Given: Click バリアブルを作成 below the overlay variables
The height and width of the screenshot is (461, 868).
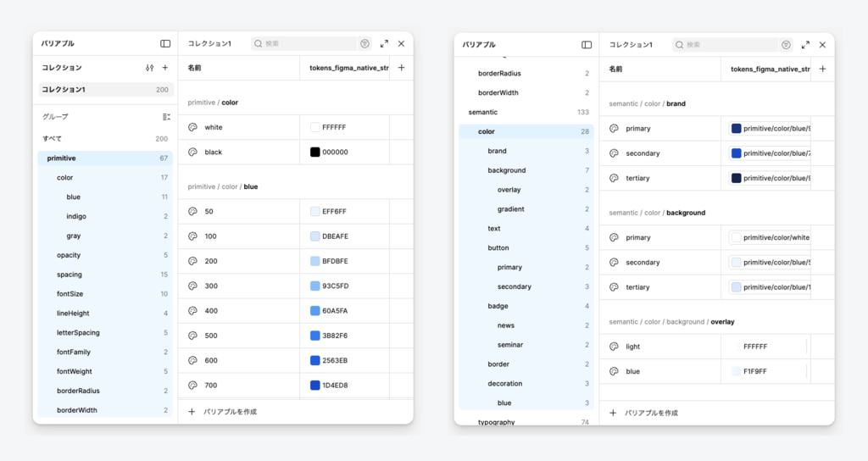Looking at the screenshot, I should (650, 413).
